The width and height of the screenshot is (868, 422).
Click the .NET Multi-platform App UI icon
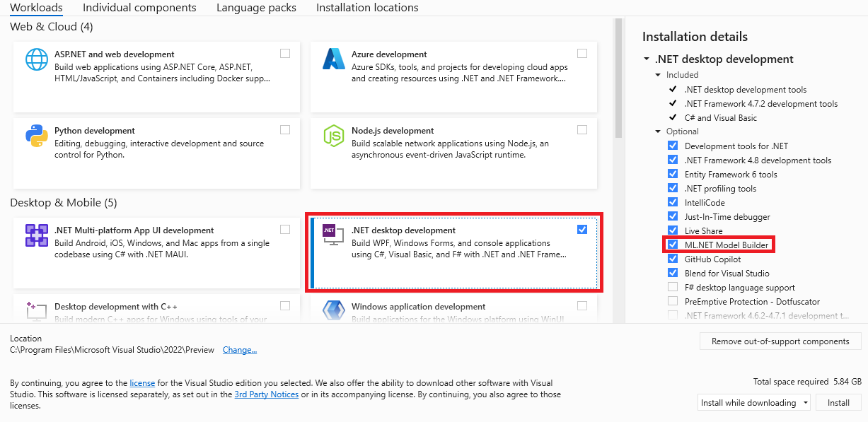[x=36, y=235]
